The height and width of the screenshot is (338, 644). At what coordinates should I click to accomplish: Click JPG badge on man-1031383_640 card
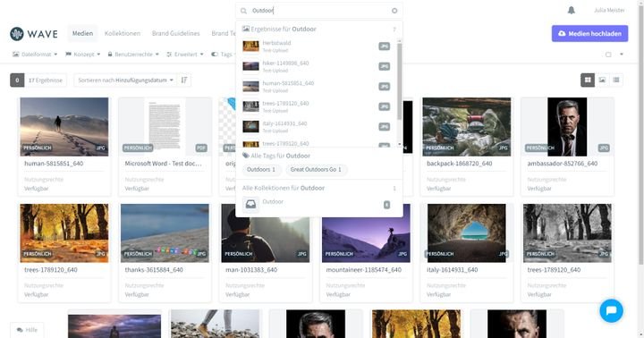click(x=302, y=254)
